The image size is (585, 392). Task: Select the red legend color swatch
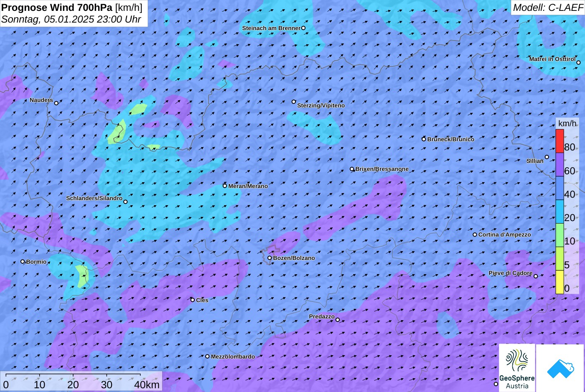[560, 141]
